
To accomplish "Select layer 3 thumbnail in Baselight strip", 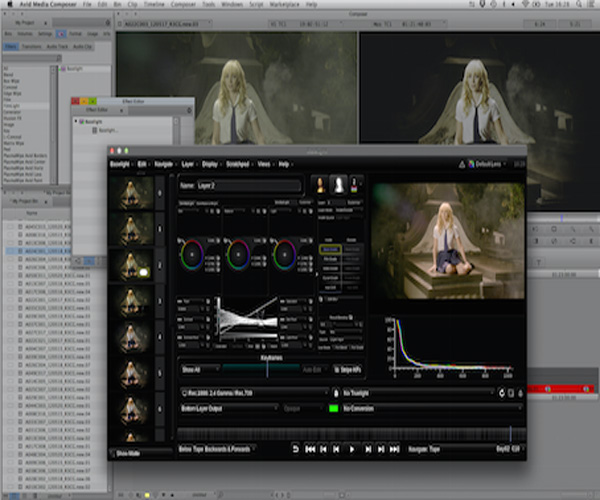I will (131, 301).
